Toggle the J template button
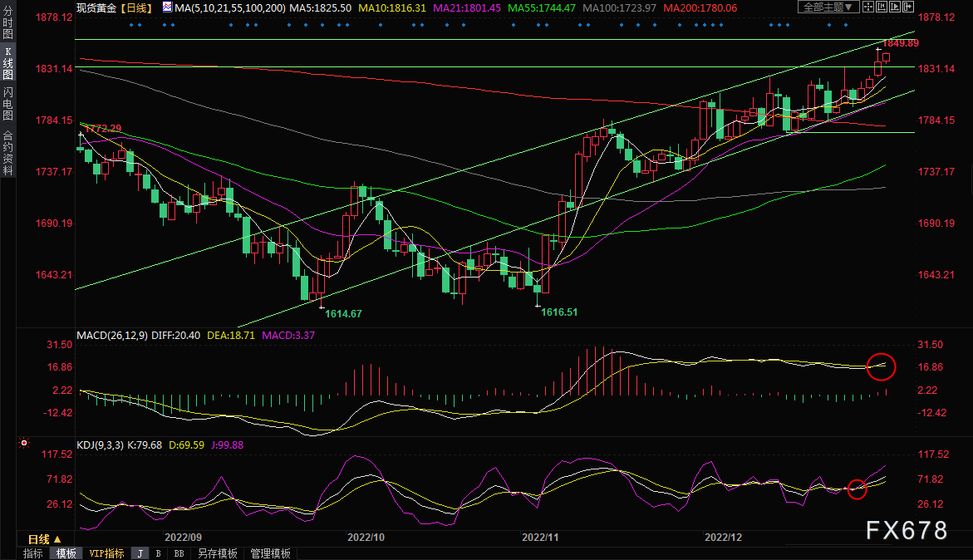This screenshot has height=560, width=973. coord(140,553)
